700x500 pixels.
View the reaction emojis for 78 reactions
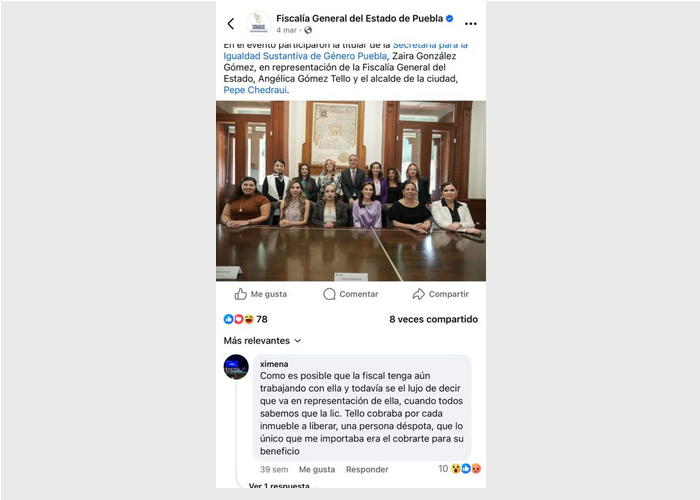pos(239,319)
